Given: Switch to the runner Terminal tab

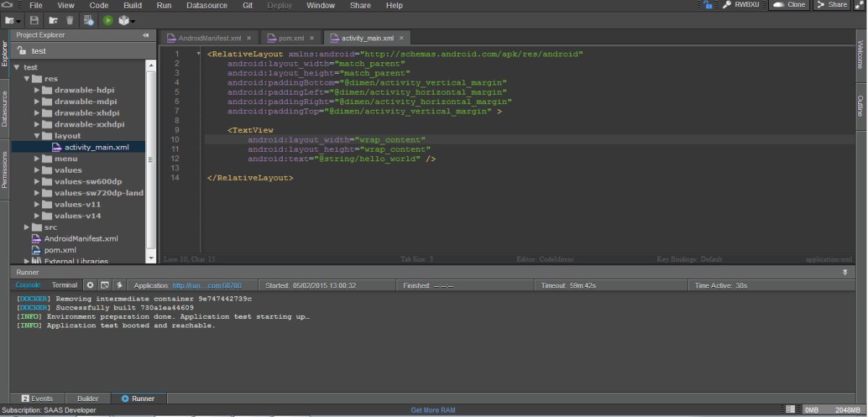Looking at the screenshot, I should [x=64, y=285].
